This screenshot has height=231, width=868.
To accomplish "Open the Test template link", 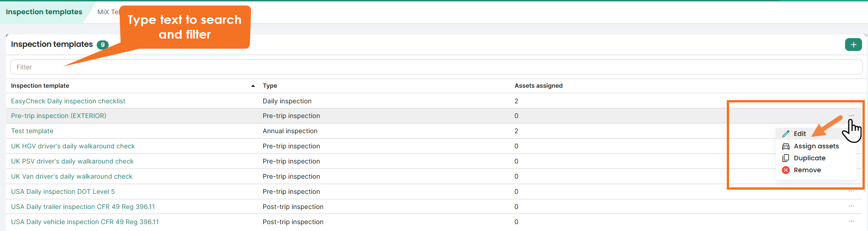I will (x=32, y=131).
